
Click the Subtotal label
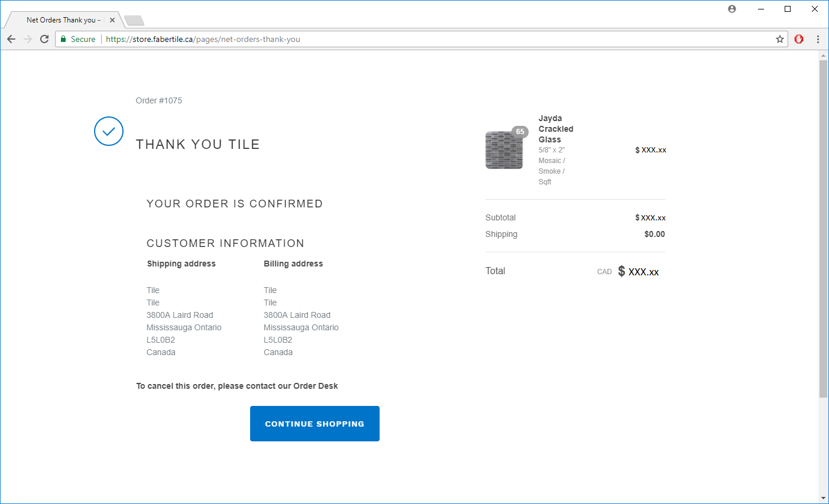point(500,217)
